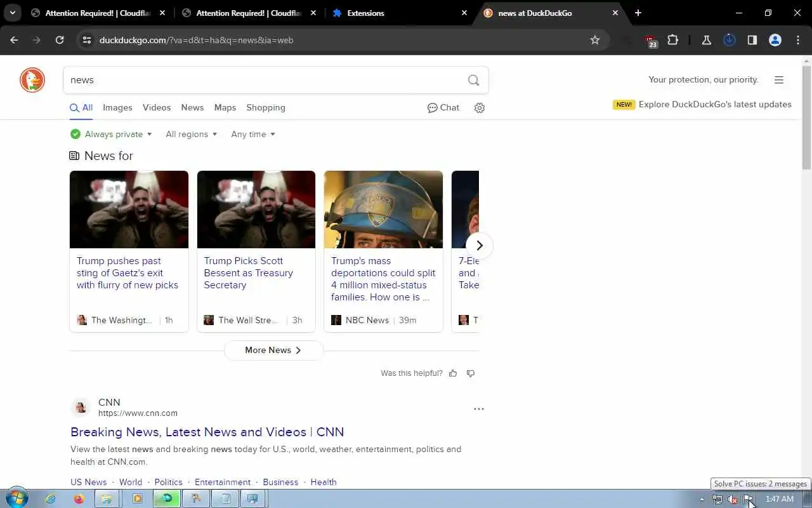Image resolution: width=812 pixels, height=508 pixels.
Task: Click the firefighter helmet news thumbnail
Action: 383,210
